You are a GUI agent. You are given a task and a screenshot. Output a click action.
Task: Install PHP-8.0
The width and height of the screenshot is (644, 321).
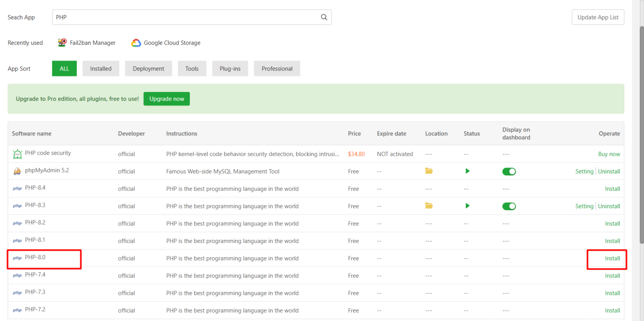tap(612, 258)
